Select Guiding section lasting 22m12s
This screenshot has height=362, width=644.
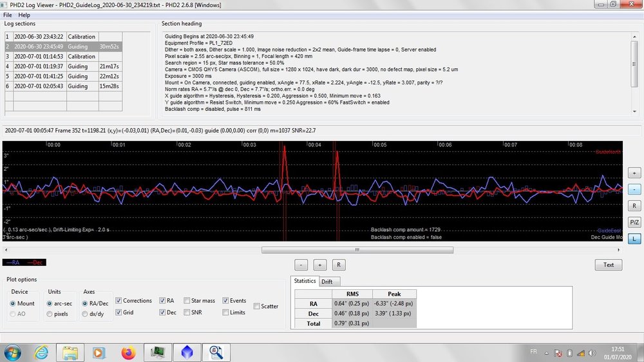pyautogui.click(x=63, y=76)
